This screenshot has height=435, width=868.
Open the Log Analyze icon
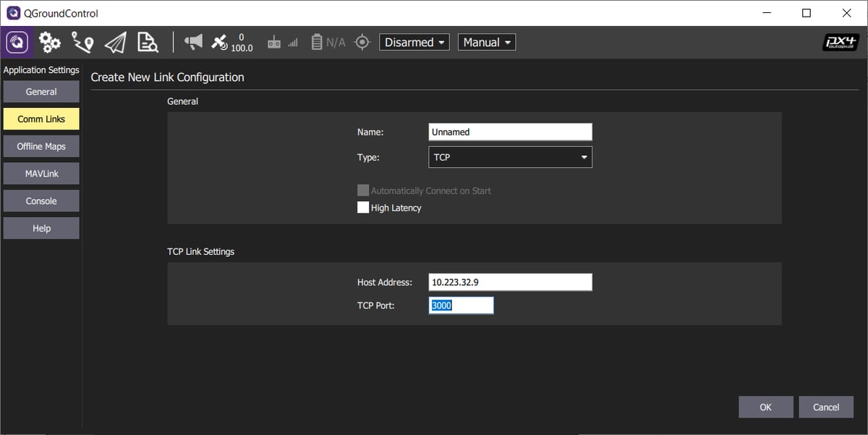click(x=148, y=41)
